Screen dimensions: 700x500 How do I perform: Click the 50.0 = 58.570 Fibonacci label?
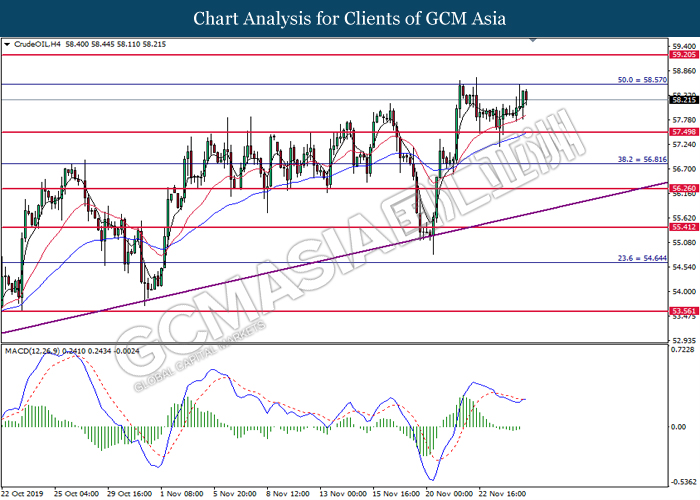pyautogui.click(x=642, y=80)
